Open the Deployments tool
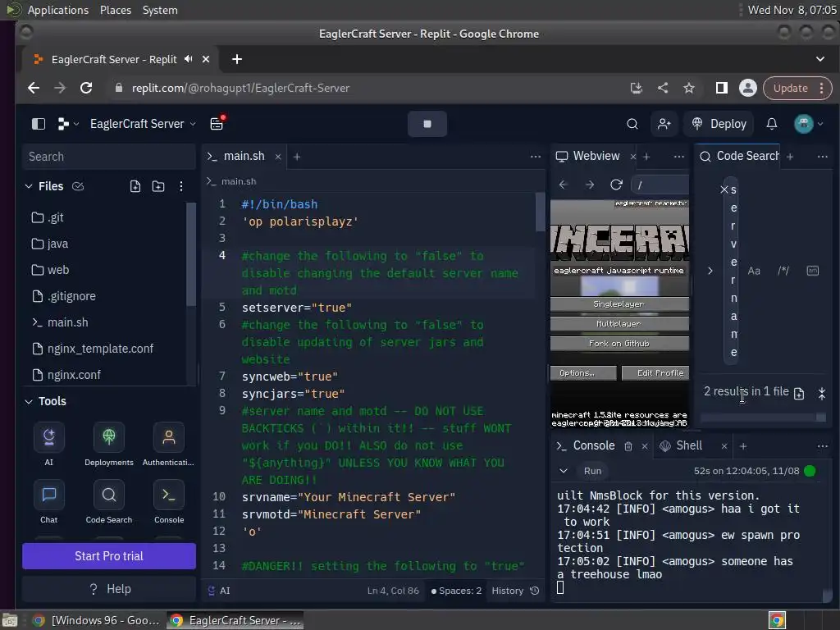This screenshot has height=630, width=840. (109, 444)
